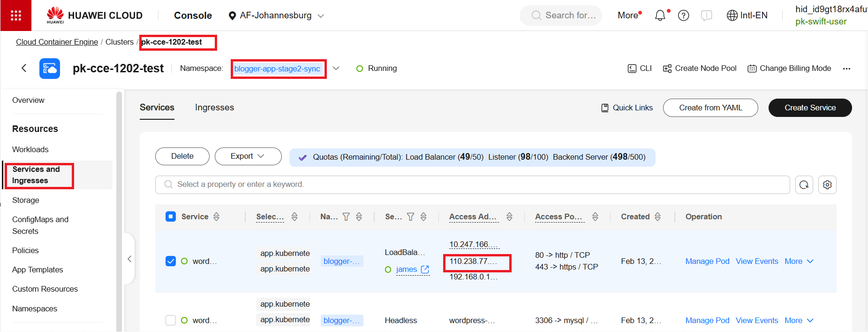868x332 pixels.
Task: Click View Events for Headless service
Action: coord(757,320)
